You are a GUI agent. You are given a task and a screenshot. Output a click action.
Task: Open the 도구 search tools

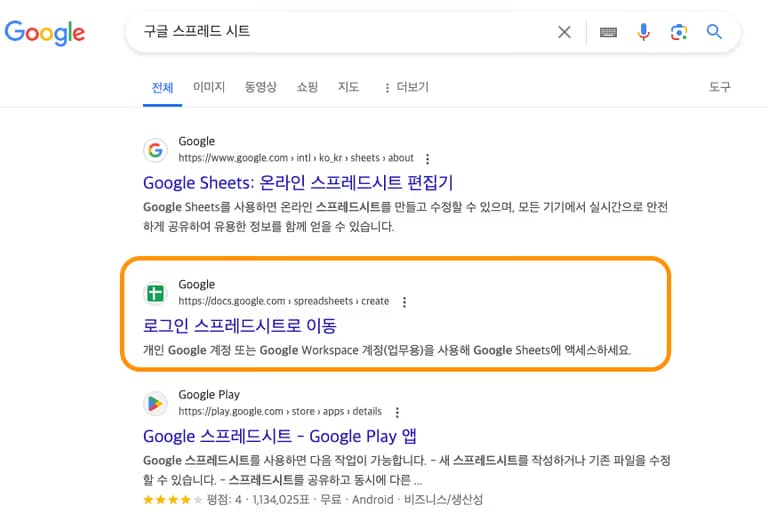(720, 87)
